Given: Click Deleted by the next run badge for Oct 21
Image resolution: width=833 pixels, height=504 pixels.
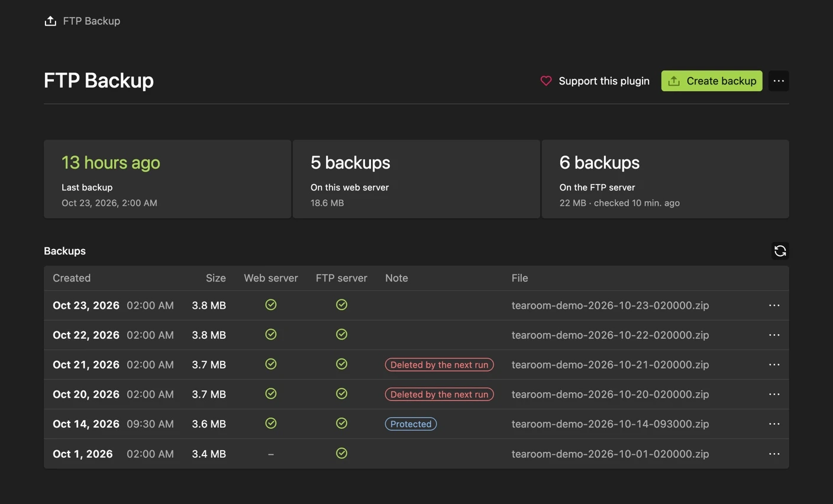Looking at the screenshot, I should click(x=440, y=364).
